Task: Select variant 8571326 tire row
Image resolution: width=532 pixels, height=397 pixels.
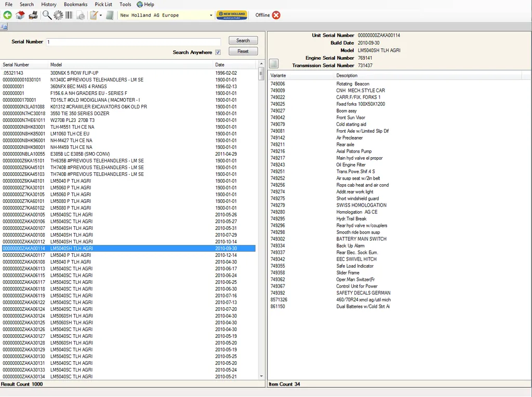Action: (x=395, y=300)
